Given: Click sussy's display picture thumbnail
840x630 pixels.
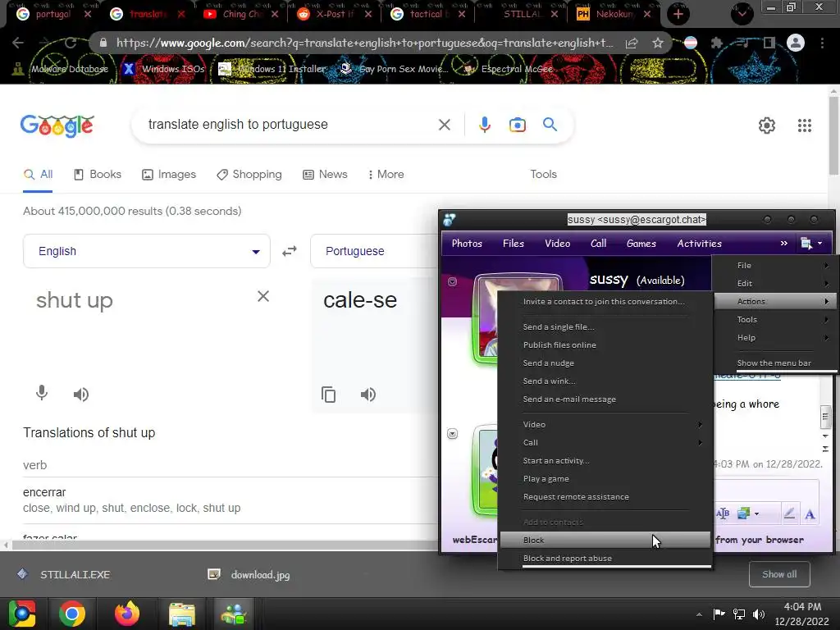Looking at the screenshot, I should pyautogui.click(x=486, y=319).
